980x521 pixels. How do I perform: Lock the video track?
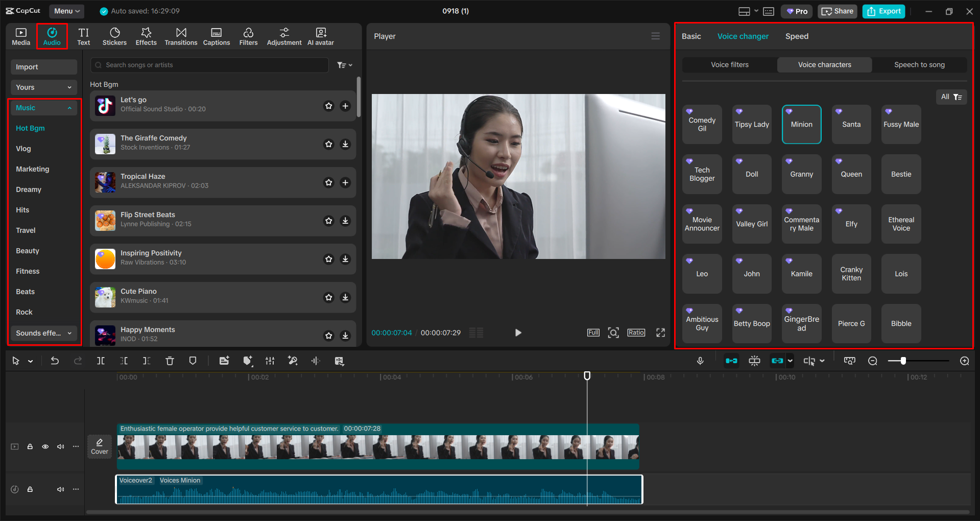[30, 446]
